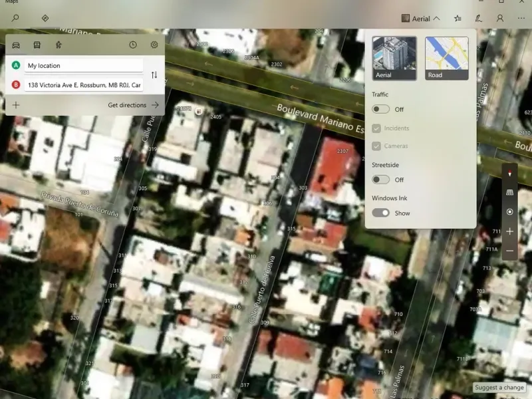Check the Incidents checkbox
Image resolution: width=532 pixels, height=399 pixels.
(x=376, y=128)
